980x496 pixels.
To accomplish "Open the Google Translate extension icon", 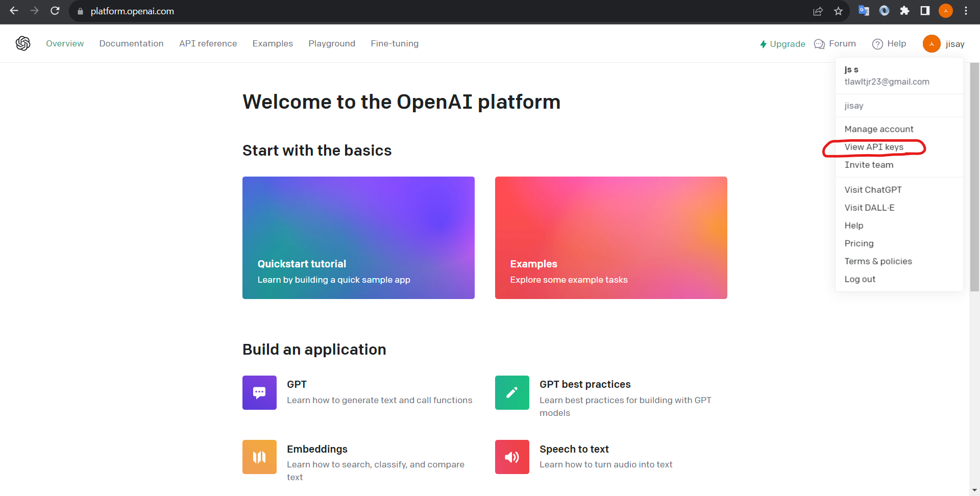I will pyautogui.click(x=864, y=11).
